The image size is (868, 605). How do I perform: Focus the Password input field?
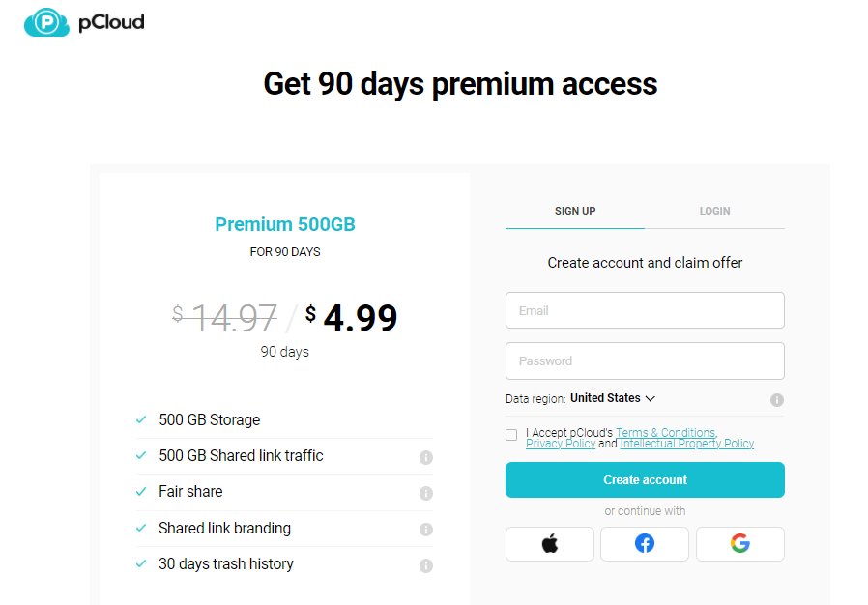(645, 361)
